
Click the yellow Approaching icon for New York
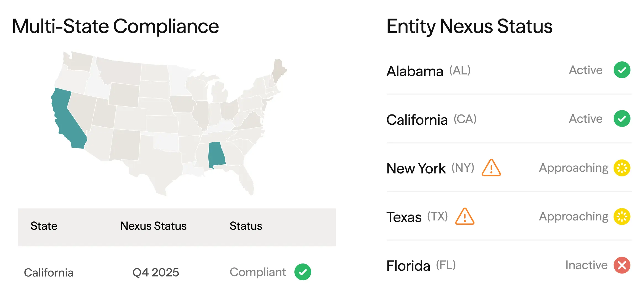(622, 168)
